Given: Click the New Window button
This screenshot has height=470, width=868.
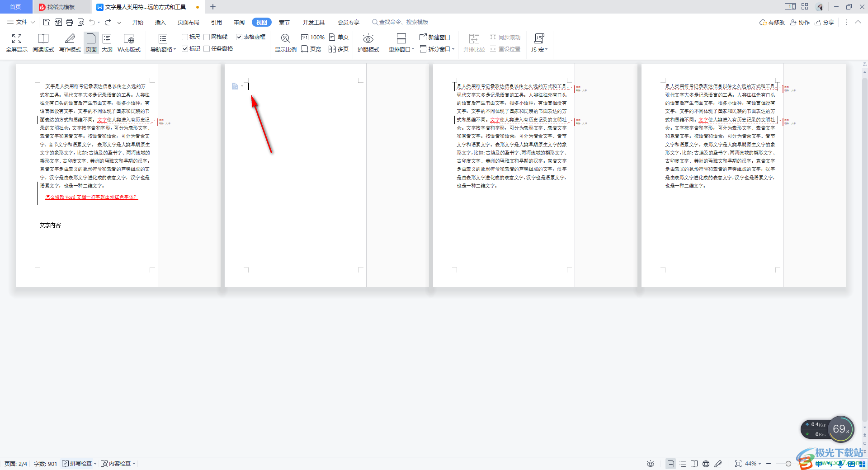Looking at the screenshot, I should pos(435,37).
